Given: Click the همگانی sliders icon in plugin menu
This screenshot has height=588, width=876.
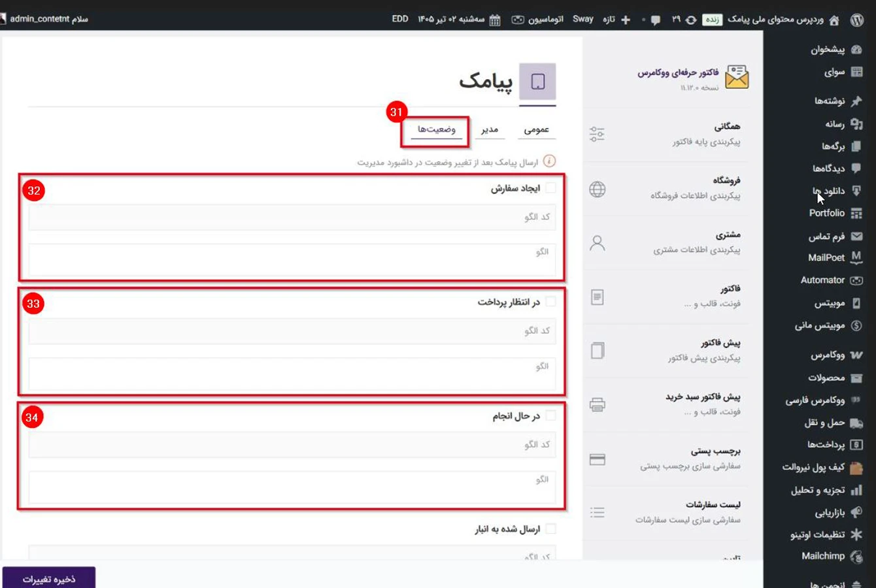Looking at the screenshot, I should 597,134.
